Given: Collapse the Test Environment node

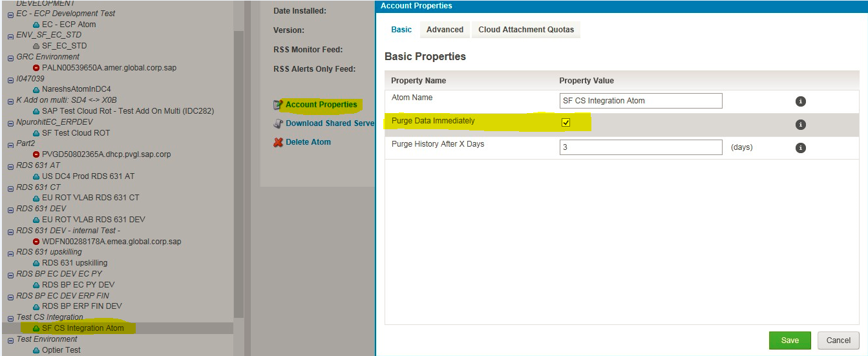Looking at the screenshot, I should point(10,339).
